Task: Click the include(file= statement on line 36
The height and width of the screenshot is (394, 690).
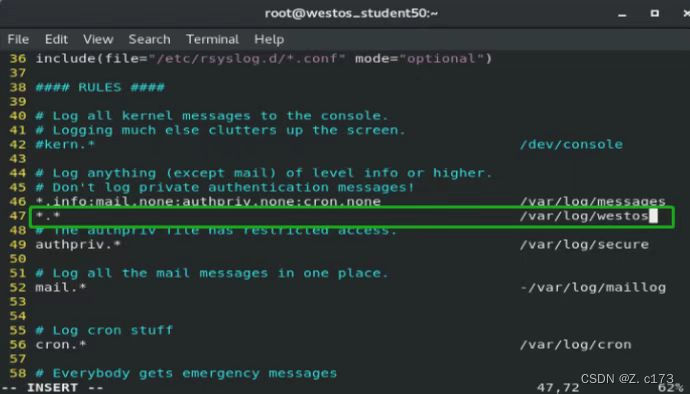Action: click(x=264, y=59)
